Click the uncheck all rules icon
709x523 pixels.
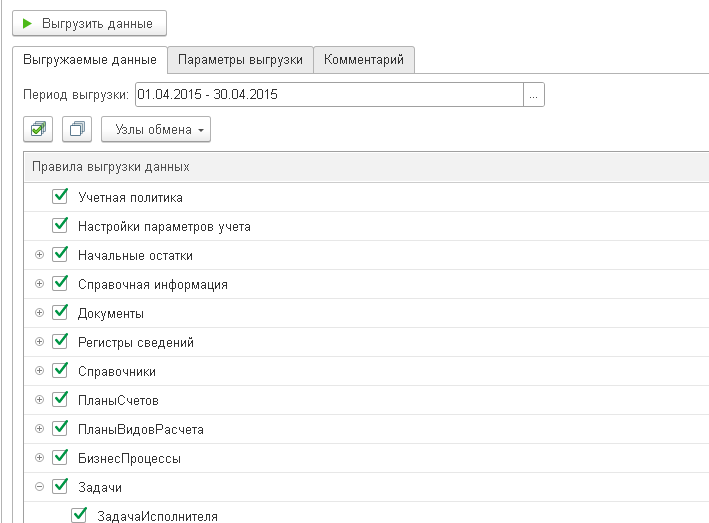tap(77, 129)
